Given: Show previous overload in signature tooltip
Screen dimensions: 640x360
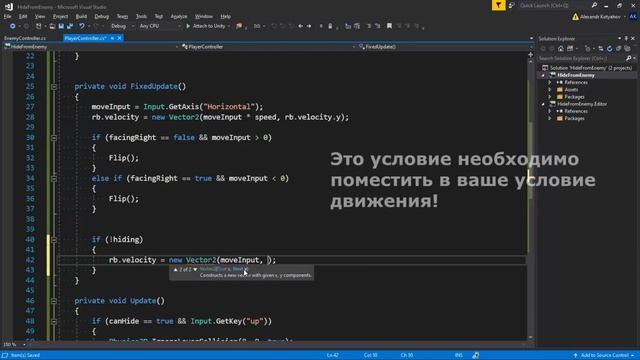Looking at the screenshot, I should click(175, 269).
